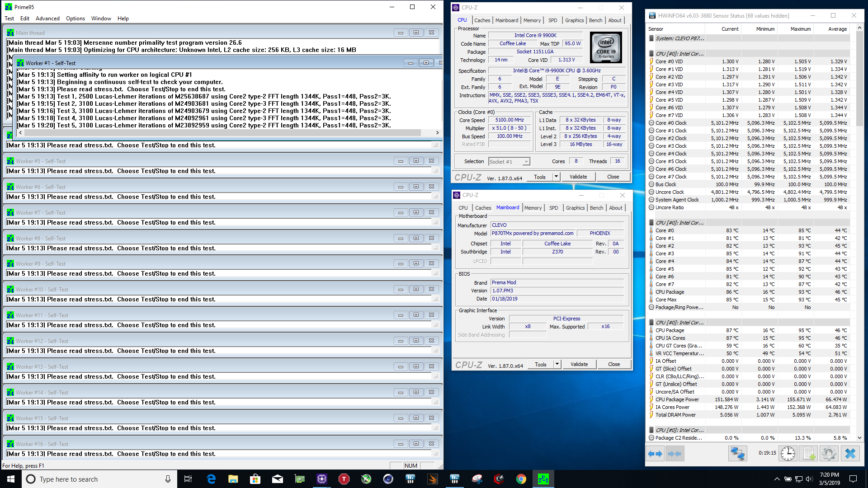868x488 pixels.
Task: Open the Window menu in Prime95
Action: (101, 19)
